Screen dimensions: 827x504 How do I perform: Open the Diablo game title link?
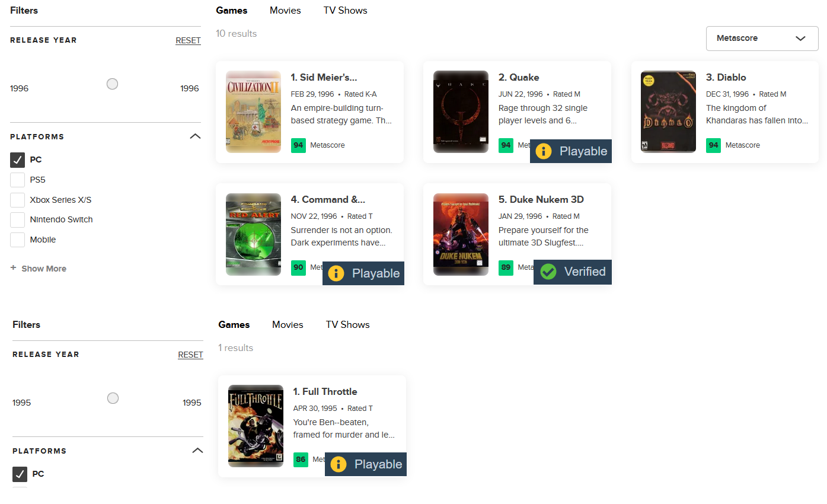pos(726,78)
